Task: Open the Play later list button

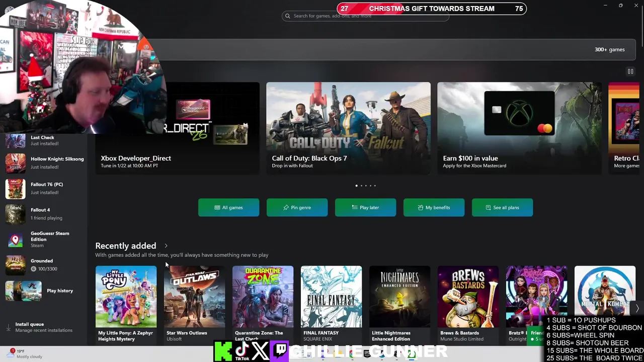Action: coord(365,207)
